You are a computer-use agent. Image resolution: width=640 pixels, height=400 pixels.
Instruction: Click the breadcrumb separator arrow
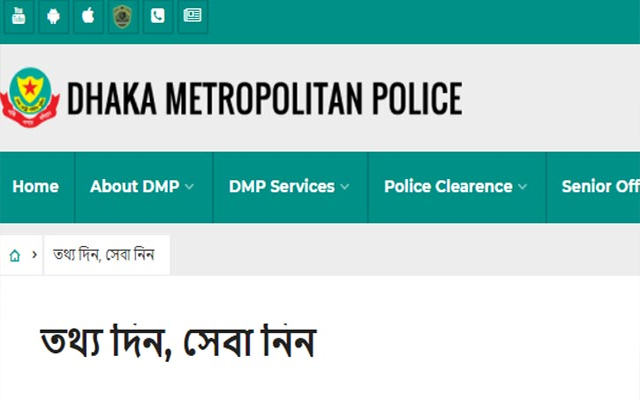[x=35, y=256]
